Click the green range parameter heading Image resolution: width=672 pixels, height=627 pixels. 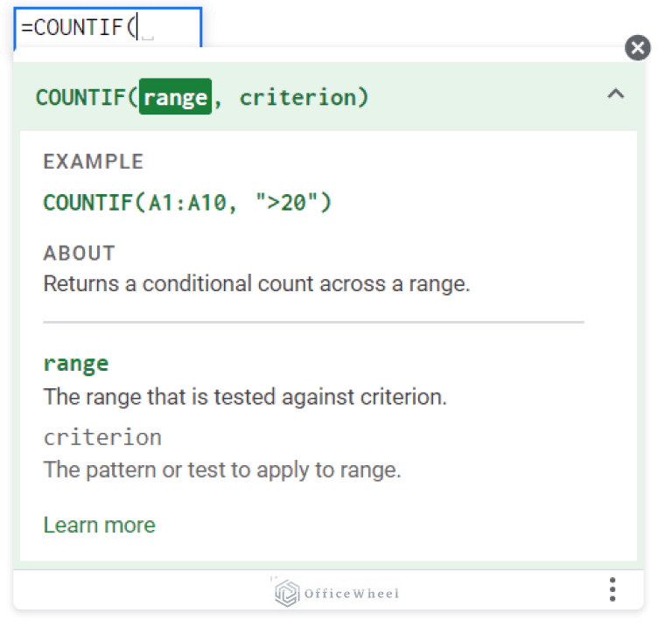[76, 365]
